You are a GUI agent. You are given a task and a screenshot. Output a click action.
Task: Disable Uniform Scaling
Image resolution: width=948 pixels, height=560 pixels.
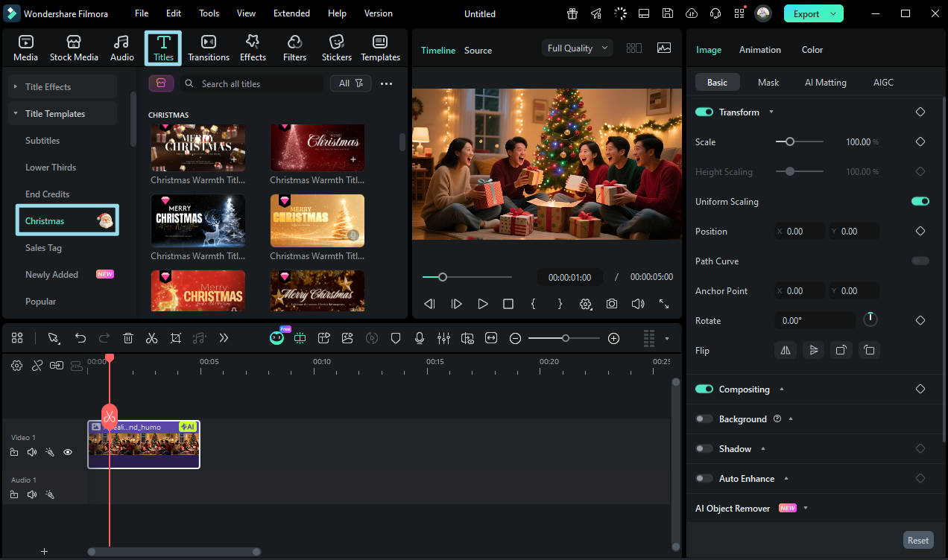(x=920, y=201)
